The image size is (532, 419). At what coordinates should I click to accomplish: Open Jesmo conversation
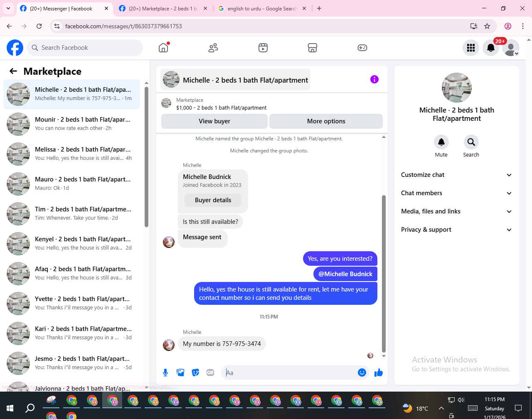click(71, 363)
